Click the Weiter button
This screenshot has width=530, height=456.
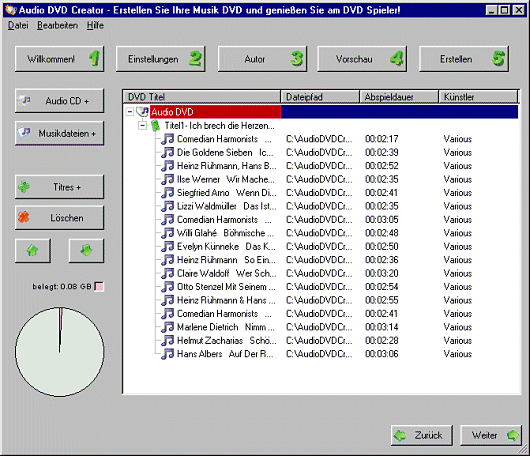(x=491, y=435)
